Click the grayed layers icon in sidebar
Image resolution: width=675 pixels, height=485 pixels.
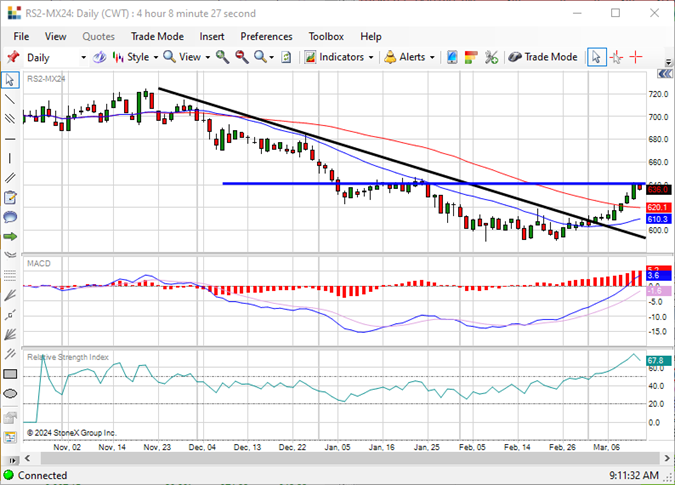[x=10, y=417]
